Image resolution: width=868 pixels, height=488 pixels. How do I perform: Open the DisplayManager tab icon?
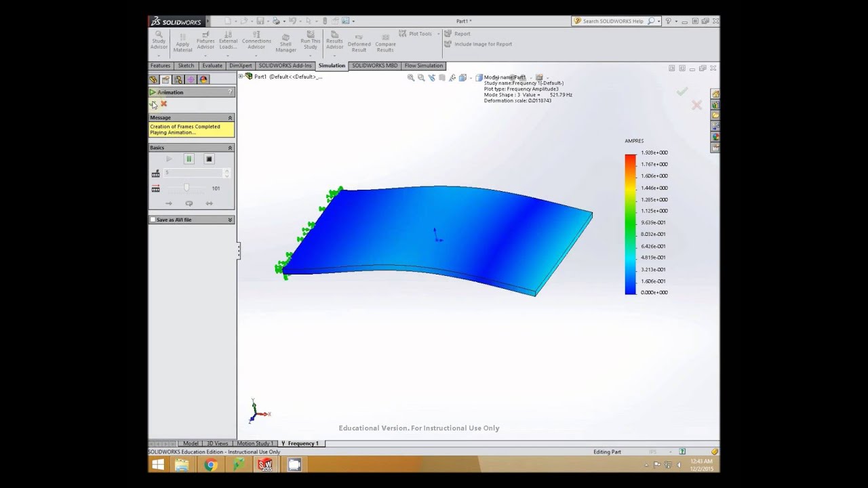[x=203, y=79]
